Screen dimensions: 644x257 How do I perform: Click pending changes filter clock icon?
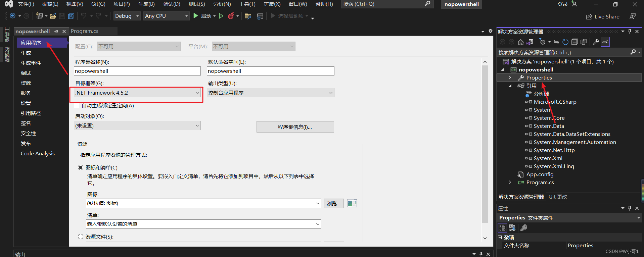(x=542, y=42)
